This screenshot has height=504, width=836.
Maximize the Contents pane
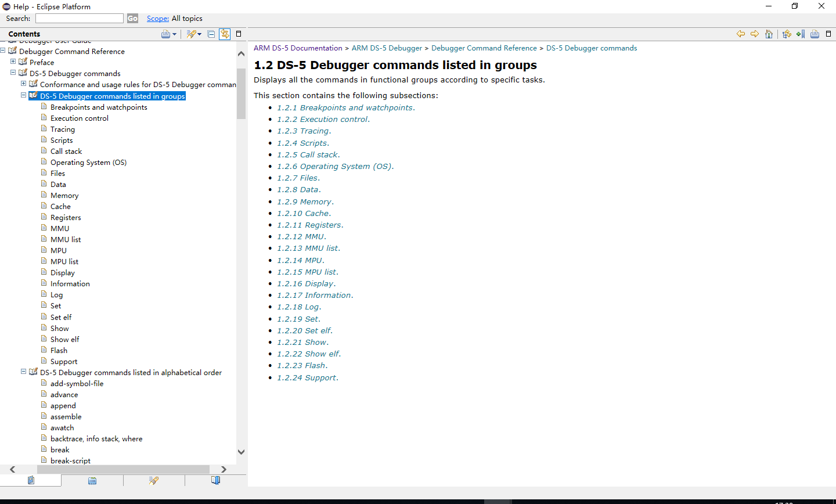(x=239, y=34)
